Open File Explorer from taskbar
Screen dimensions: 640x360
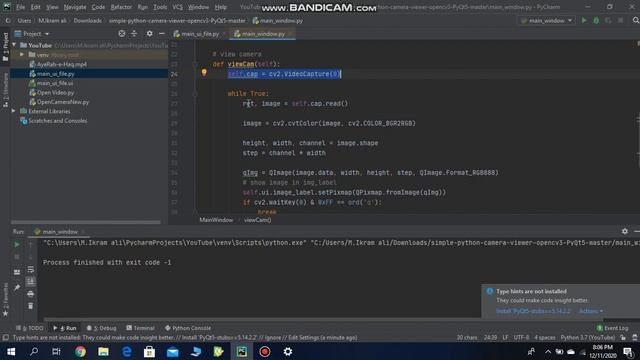click(103, 351)
